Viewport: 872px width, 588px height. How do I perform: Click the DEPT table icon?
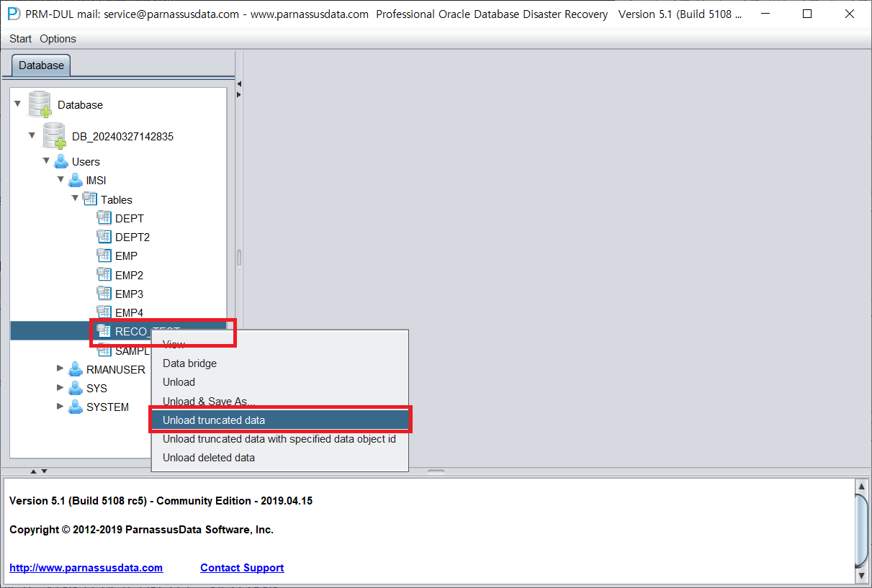pyautogui.click(x=104, y=218)
